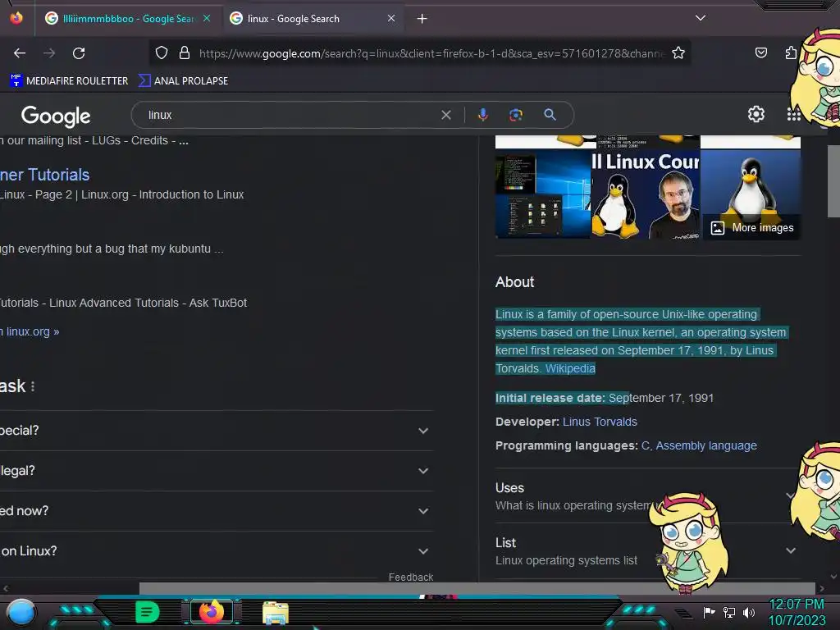Open the C programming language link
Image resolution: width=840 pixels, height=630 pixels.
point(645,445)
